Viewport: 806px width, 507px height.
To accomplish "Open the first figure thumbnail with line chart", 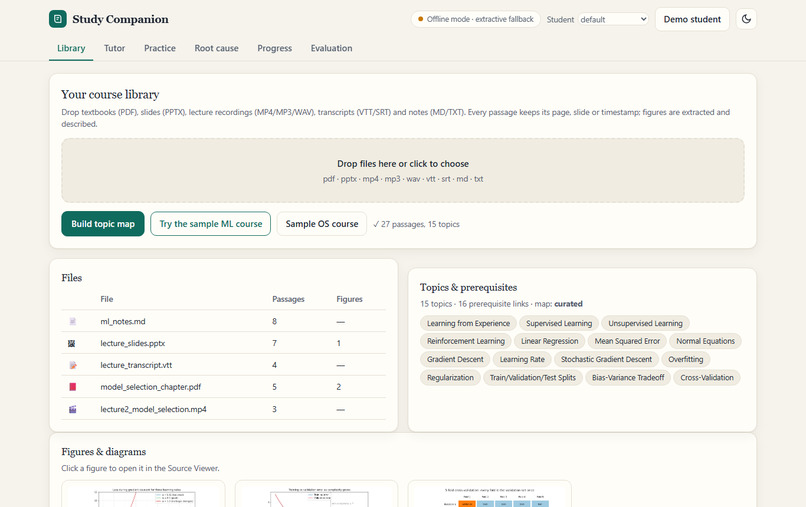I will click(x=143, y=494).
